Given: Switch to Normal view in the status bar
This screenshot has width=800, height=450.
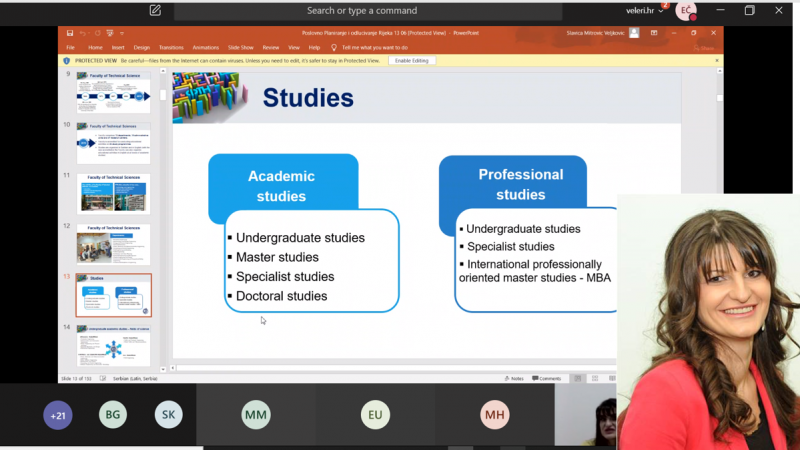Looking at the screenshot, I should (x=578, y=378).
